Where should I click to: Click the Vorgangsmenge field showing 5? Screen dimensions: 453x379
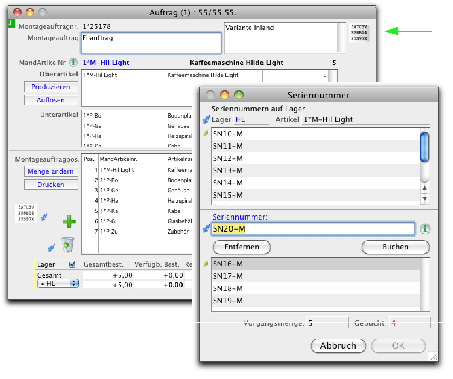tap(327, 323)
